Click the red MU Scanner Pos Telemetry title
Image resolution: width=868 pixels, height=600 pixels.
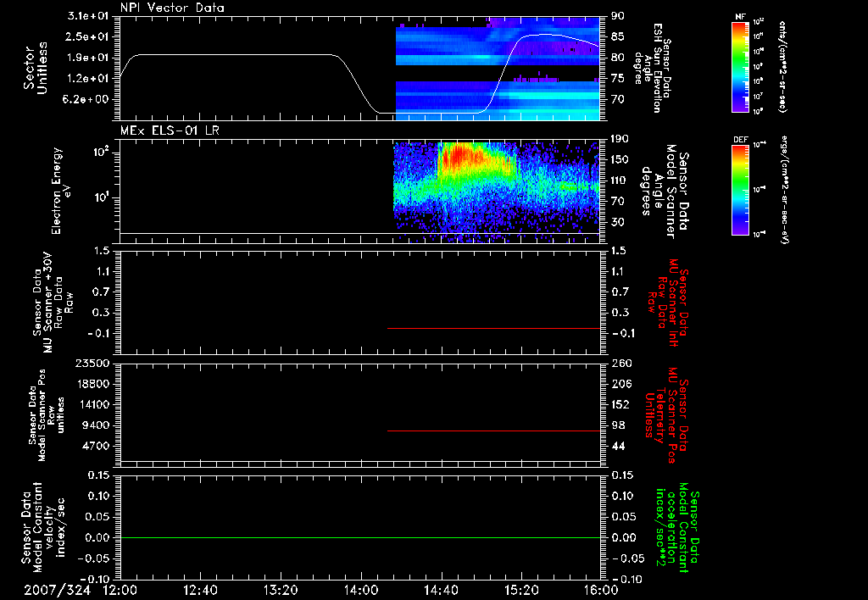pos(666,415)
